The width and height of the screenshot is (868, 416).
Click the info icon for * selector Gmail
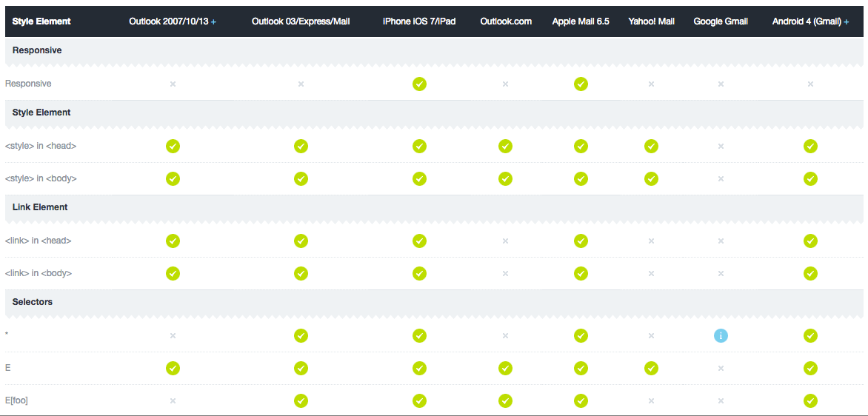pyautogui.click(x=721, y=335)
